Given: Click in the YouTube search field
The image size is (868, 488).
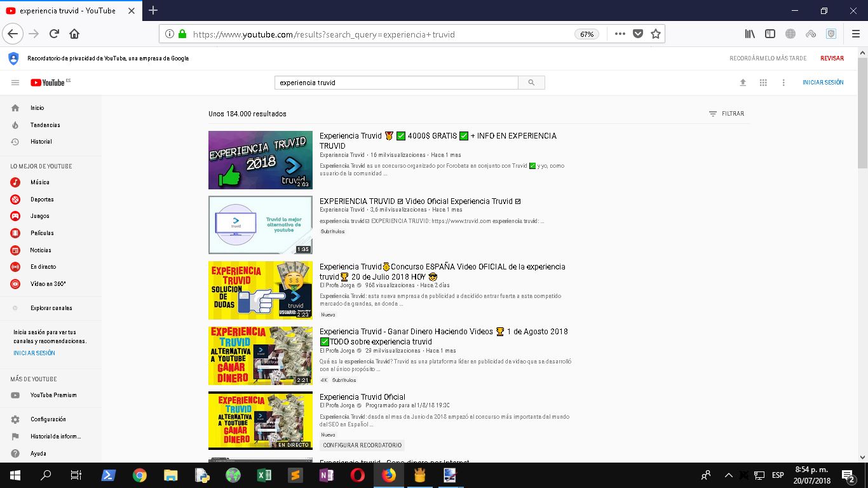Looking at the screenshot, I should click(397, 83).
